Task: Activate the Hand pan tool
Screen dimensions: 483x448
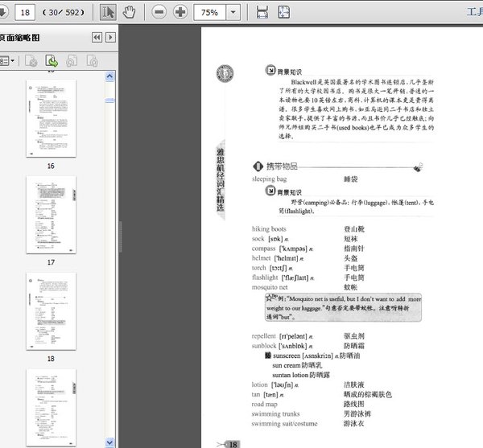Action: click(x=128, y=12)
